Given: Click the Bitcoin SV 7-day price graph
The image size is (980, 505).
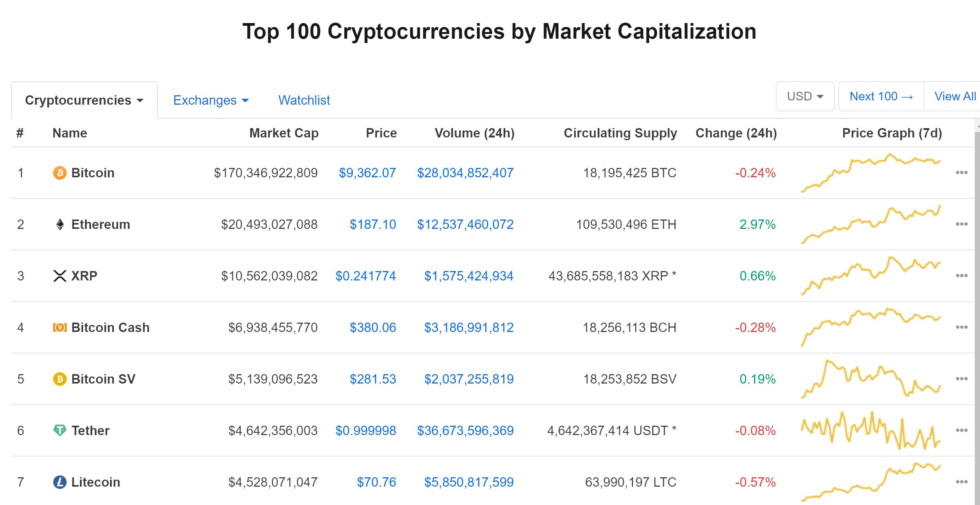Looking at the screenshot, I should (871, 379).
